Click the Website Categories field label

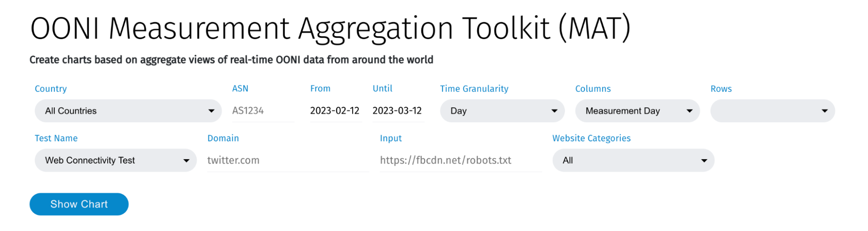coord(591,138)
